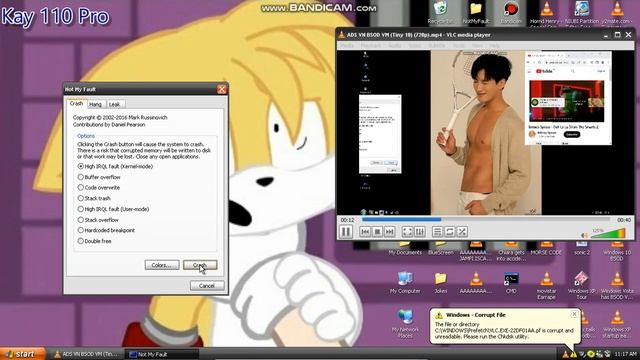Toggle VLC fullscreen mode
This screenshot has height=360, width=640.
coord(407,232)
